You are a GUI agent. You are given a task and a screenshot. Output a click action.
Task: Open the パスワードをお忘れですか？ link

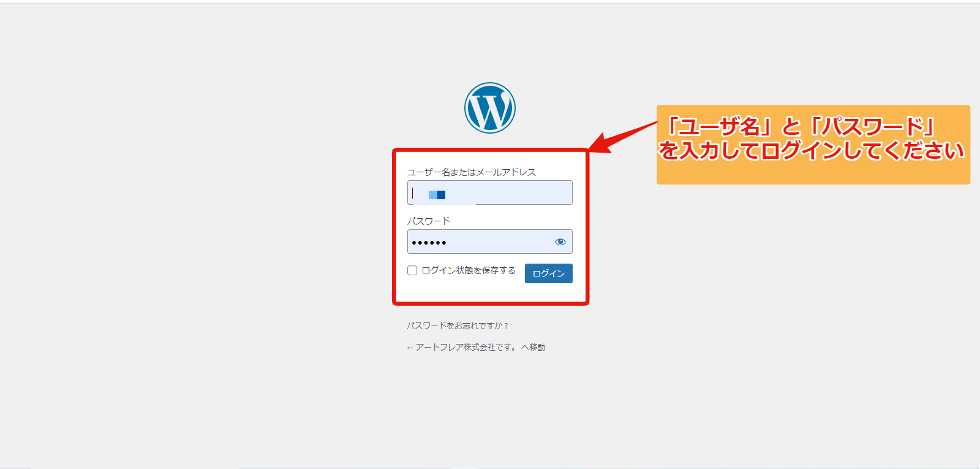(458, 326)
